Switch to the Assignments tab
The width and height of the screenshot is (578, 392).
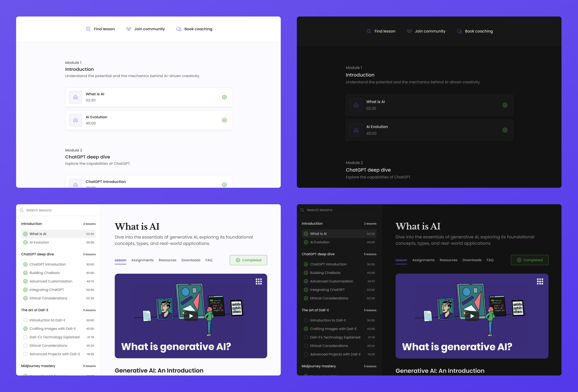pyautogui.click(x=142, y=260)
